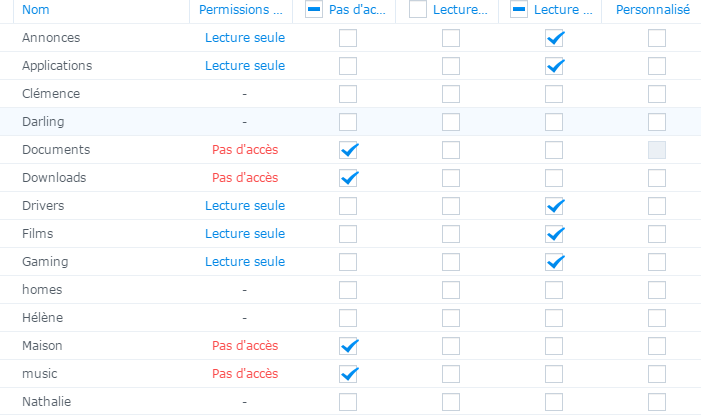Viewport: 701px width, 415px height.
Task: Uncheck read-only box for Drivers
Action: pos(555,206)
